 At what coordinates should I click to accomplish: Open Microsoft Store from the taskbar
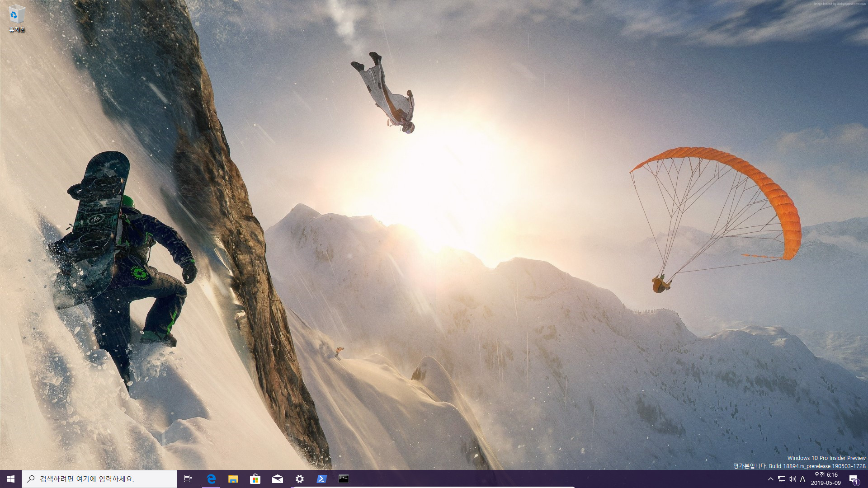[255, 479]
